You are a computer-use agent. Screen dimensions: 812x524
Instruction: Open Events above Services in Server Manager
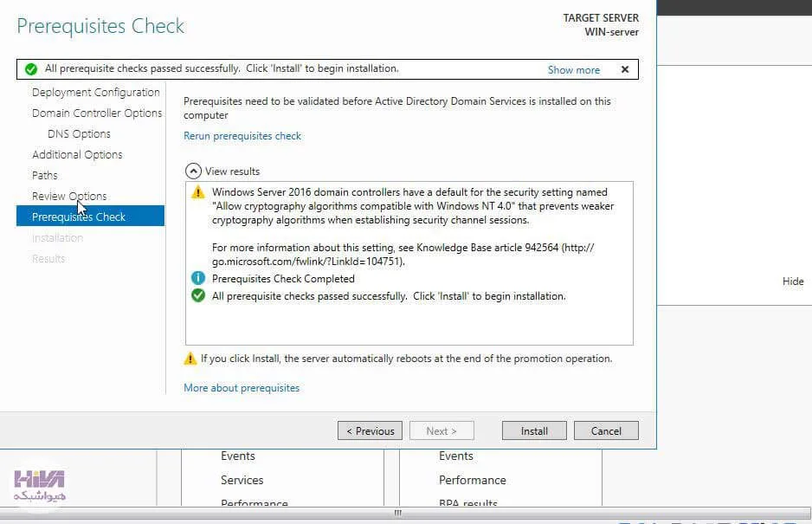(238, 456)
